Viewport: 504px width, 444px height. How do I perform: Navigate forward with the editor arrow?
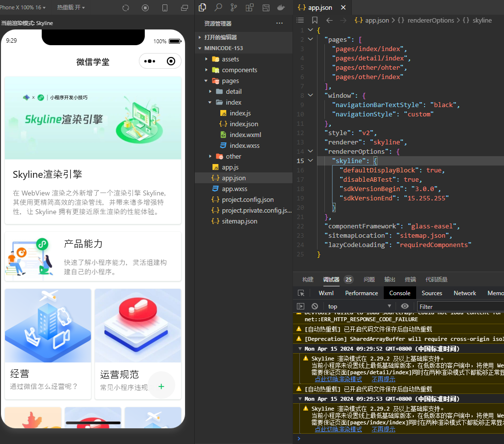(x=343, y=20)
